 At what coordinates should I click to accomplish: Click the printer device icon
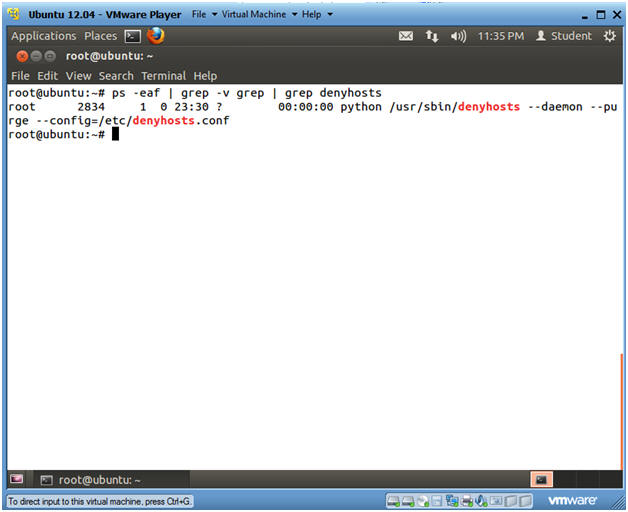467,501
